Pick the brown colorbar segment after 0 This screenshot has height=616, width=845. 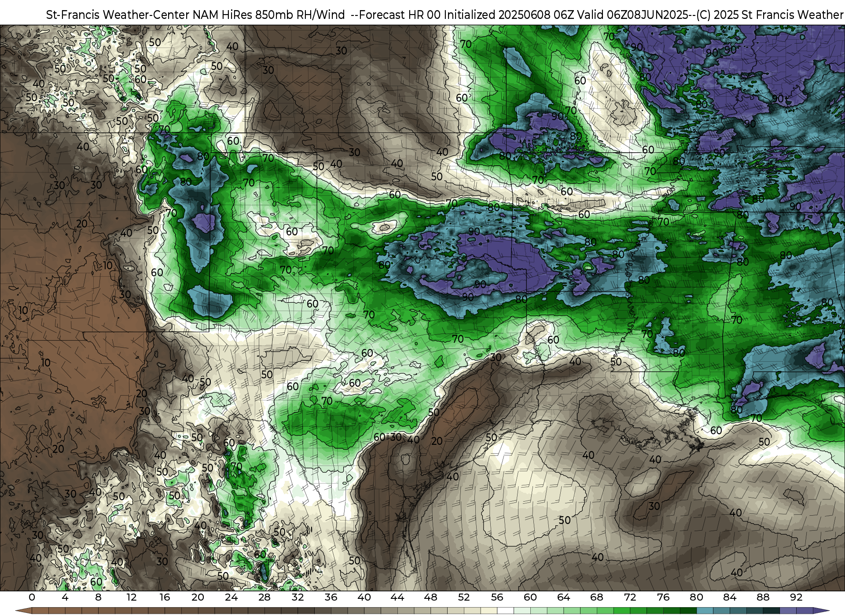click(x=40, y=611)
